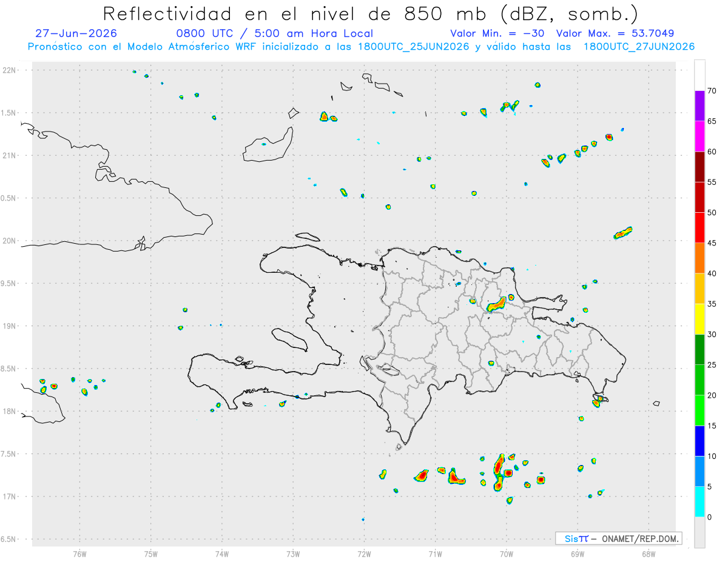This screenshot has width=728, height=562.
Task: Click the colorbar tick label '55'
Action: coord(712,182)
